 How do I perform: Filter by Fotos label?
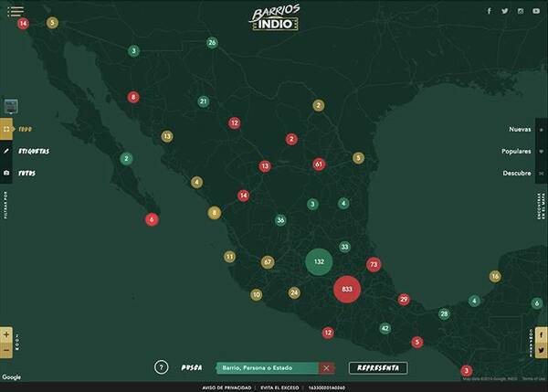pyautogui.click(x=26, y=173)
